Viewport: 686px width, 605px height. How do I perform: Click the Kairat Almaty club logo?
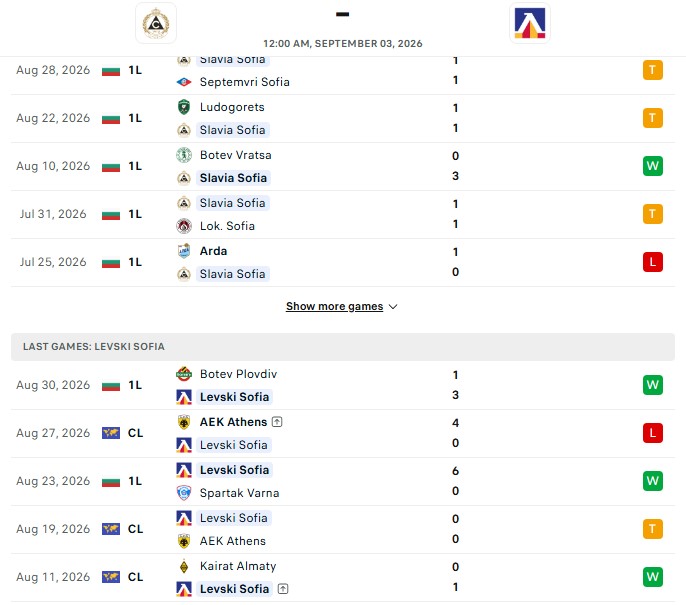pos(184,566)
